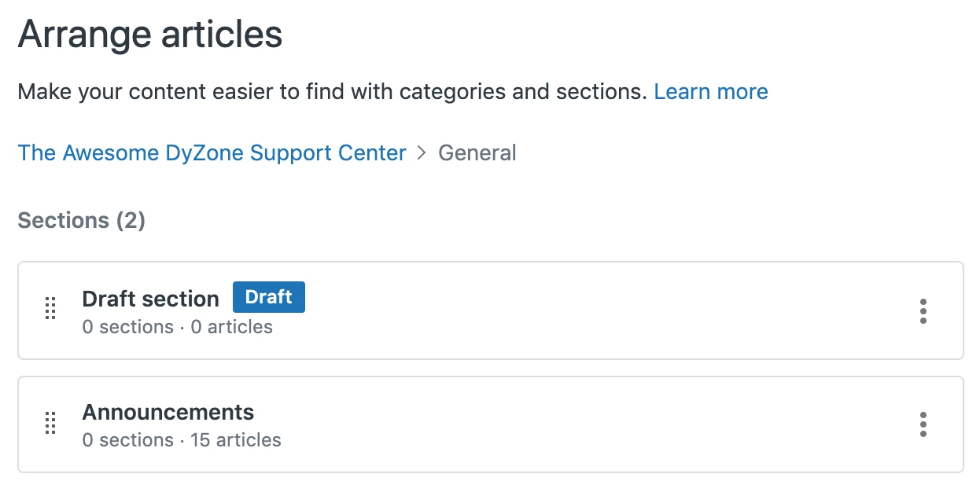Click the breadcrumb chevron separator
The height and width of the screenshot is (481, 980).
422,152
